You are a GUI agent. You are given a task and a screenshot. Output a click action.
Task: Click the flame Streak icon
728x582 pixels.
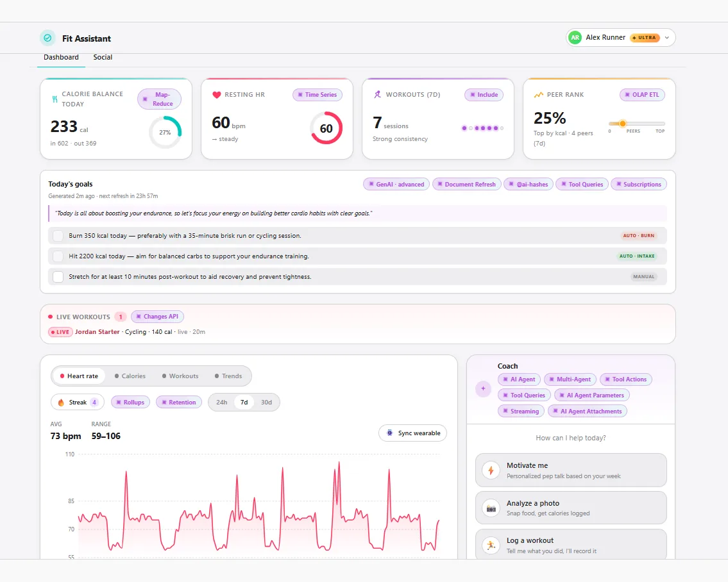pyautogui.click(x=61, y=403)
